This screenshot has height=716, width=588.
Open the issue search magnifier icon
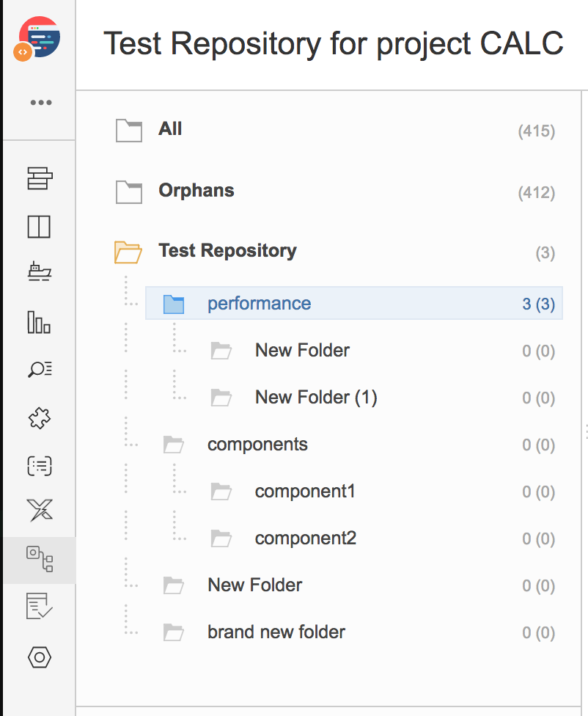tap(40, 369)
